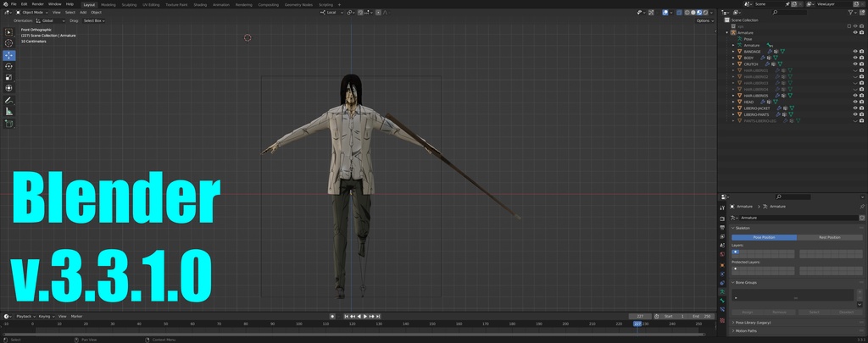
Task: Activate the Move tool
Action: [8, 55]
